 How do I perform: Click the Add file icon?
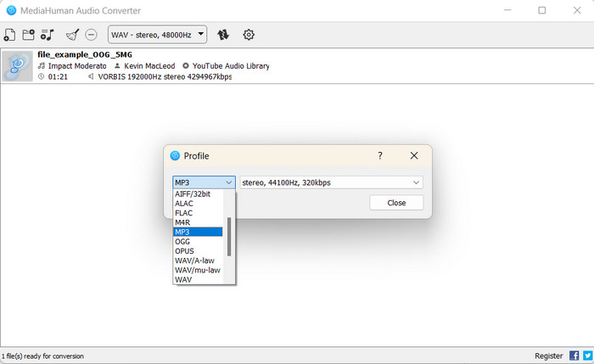9,35
